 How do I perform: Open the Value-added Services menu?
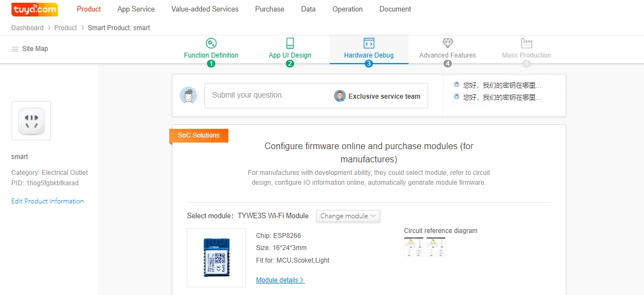[205, 9]
